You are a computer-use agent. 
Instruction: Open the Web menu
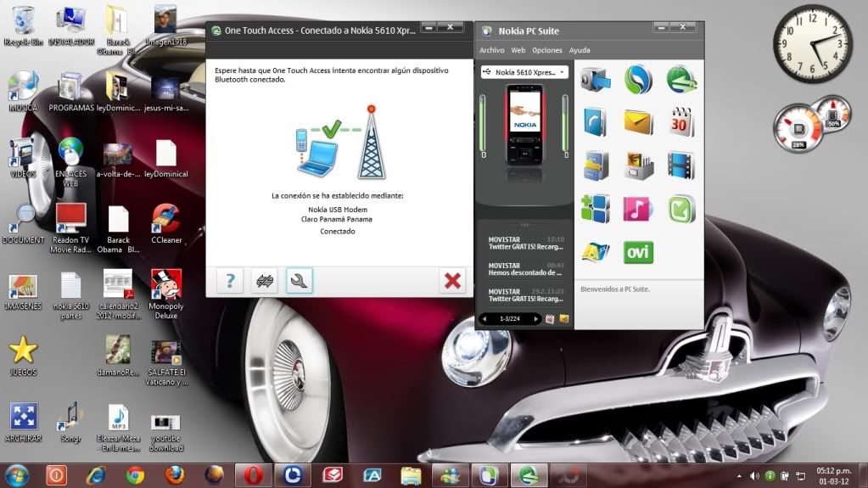(x=518, y=50)
